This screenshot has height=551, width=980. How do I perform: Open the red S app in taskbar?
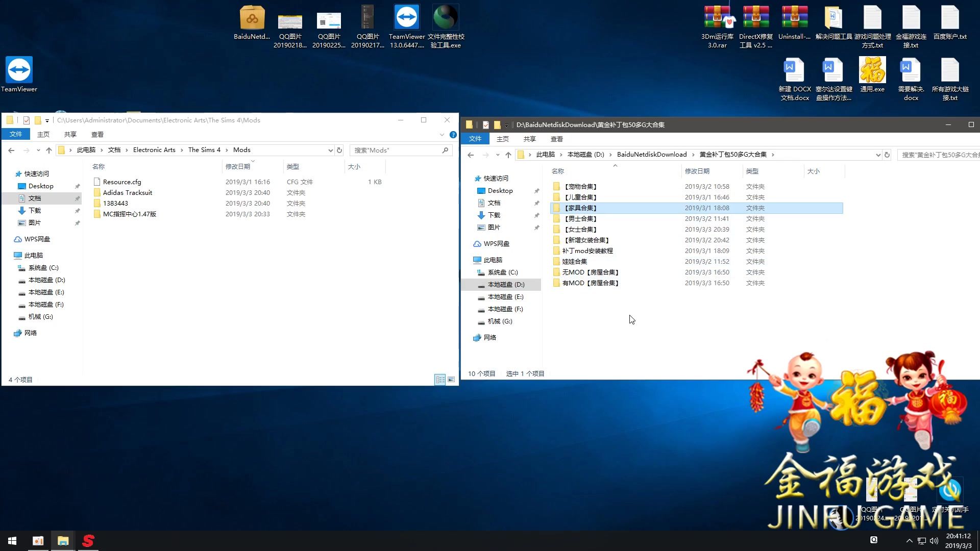[x=88, y=541]
